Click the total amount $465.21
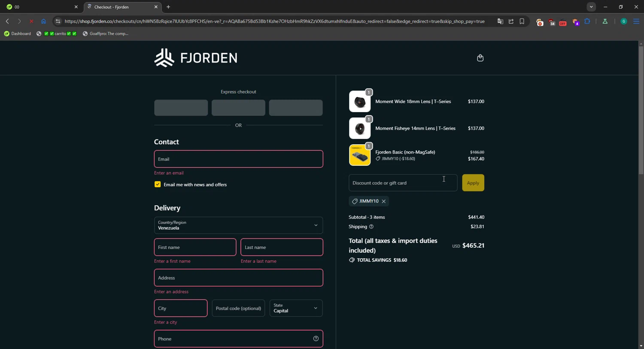Image resolution: width=644 pixels, height=349 pixels. pyautogui.click(x=473, y=246)
